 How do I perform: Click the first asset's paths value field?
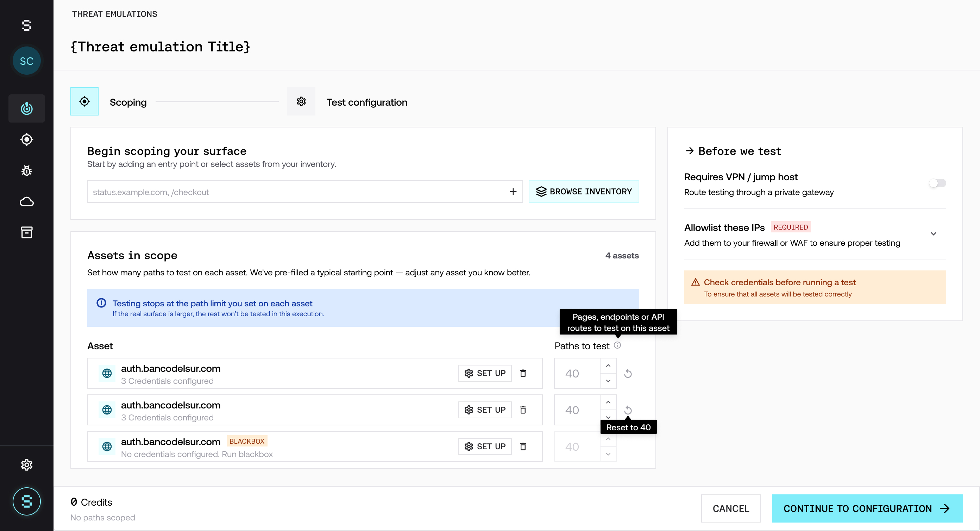click(x=577, y=373)
